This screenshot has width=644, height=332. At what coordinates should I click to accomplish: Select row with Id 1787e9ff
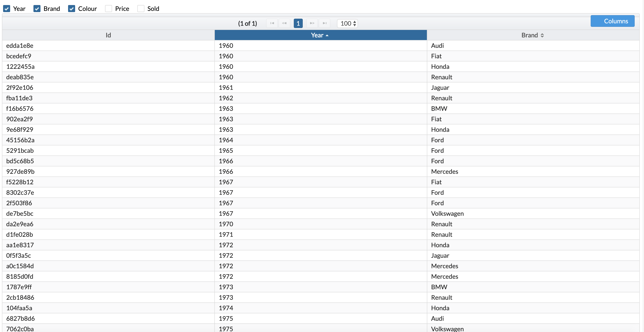pyautogui.click(x=321, y=287)
